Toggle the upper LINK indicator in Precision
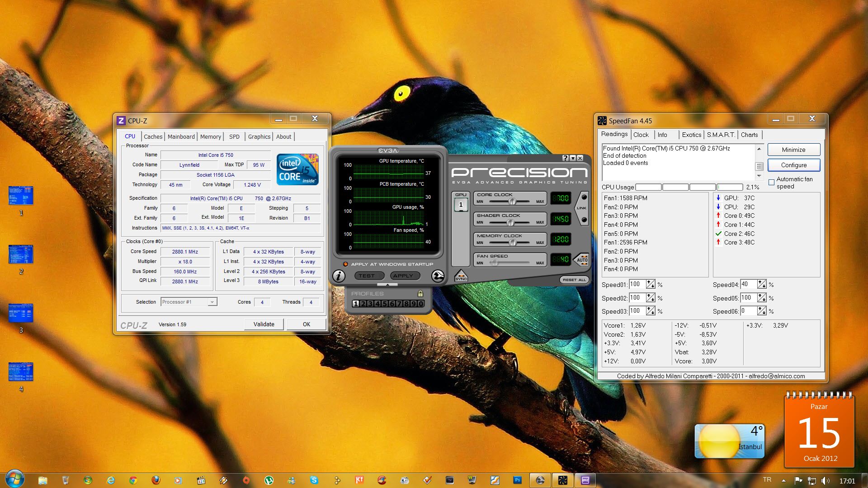Viewport: 868px width, 488px height. coord(584,197)
